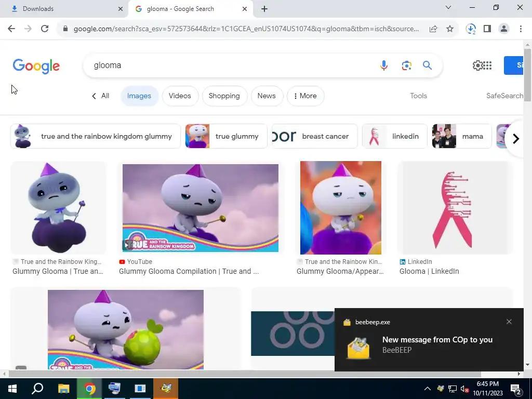Screen dimensions: 532x399
Task: View site info via the lock icon
Action: pos(65,29)
